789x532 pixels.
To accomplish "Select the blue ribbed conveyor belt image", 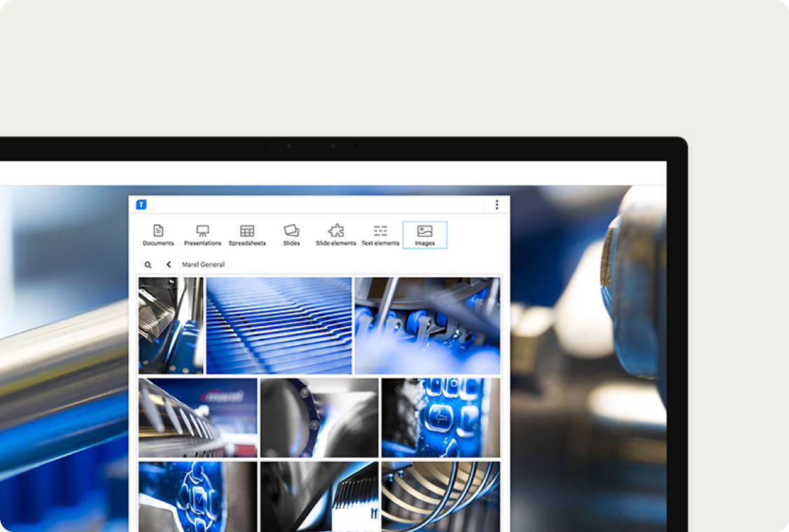I will point(279,325).
